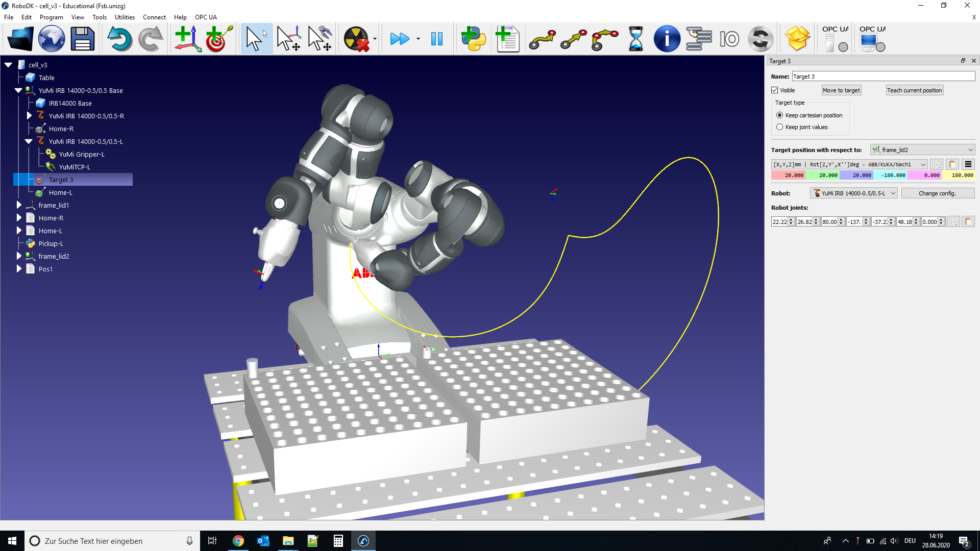Select Keep joint values option
Screen dimensions: 980x551
coord(779,127)
